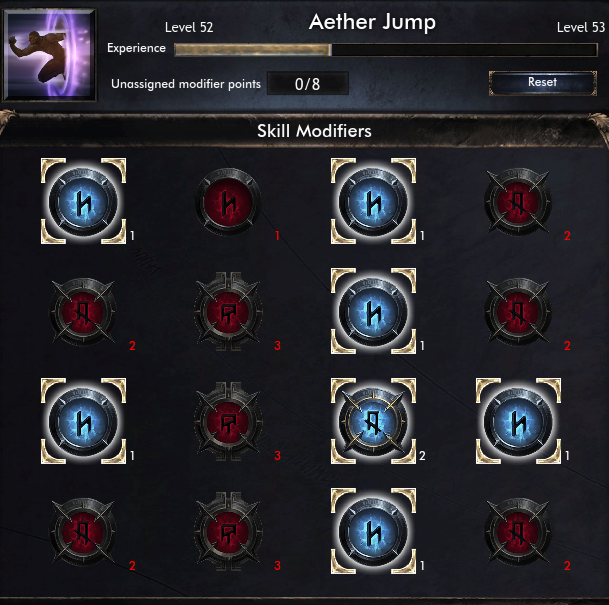Choose the red cost-3 modifier in the second row
The image size is (609, 605).
pos(228,311)
